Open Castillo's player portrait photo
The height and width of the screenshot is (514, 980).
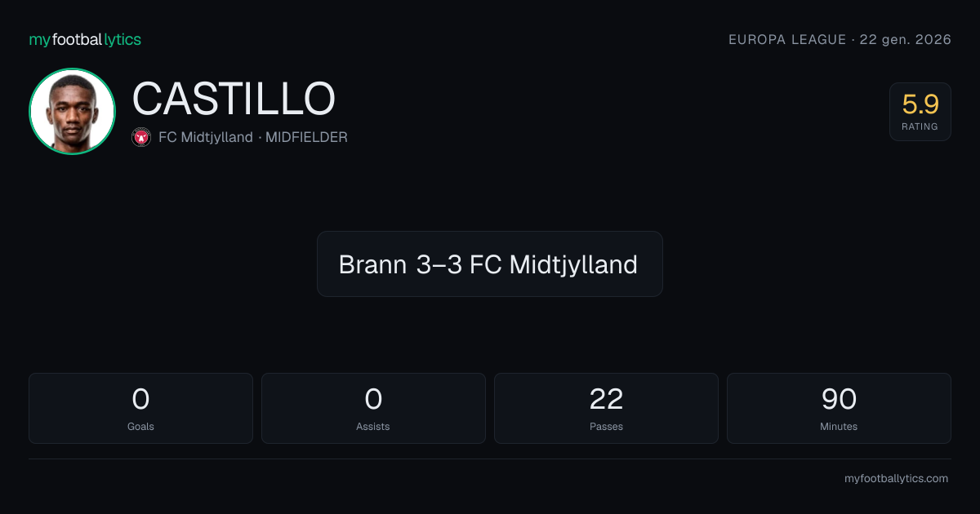point(72,111)
